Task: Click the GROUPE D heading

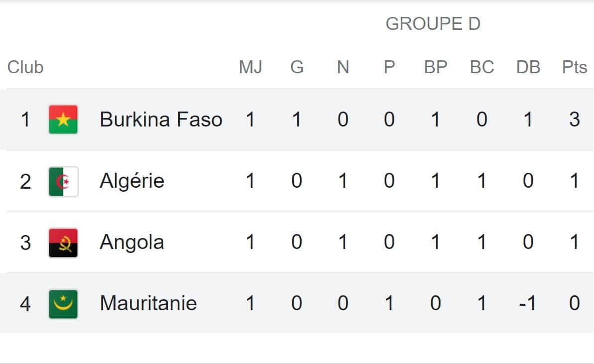Action: pos(433,24)
